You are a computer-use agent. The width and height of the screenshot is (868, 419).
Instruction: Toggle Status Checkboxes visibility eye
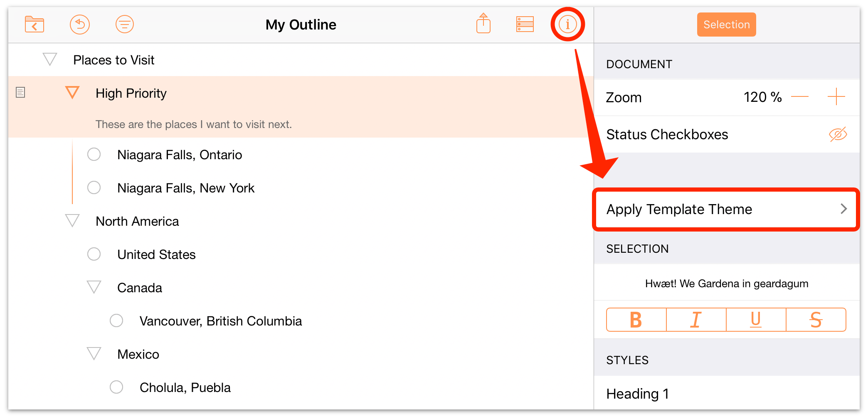(x=838, y=134)
